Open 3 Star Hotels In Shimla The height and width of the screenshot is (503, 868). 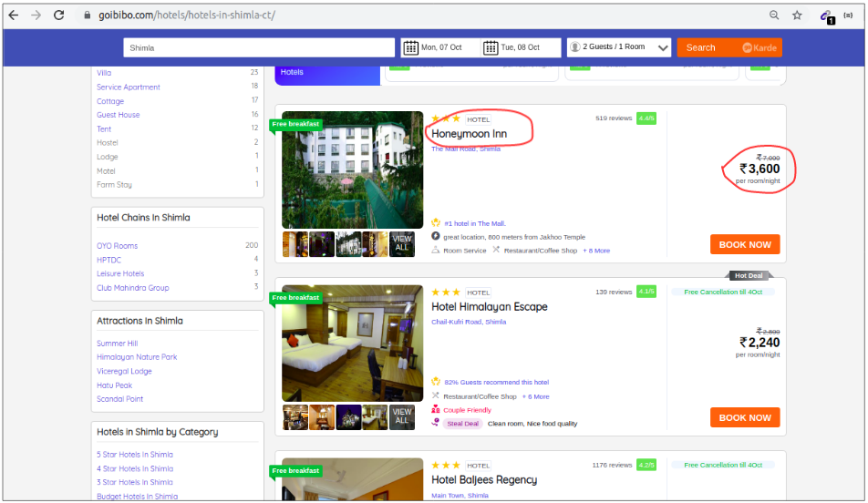click(135, 482)
